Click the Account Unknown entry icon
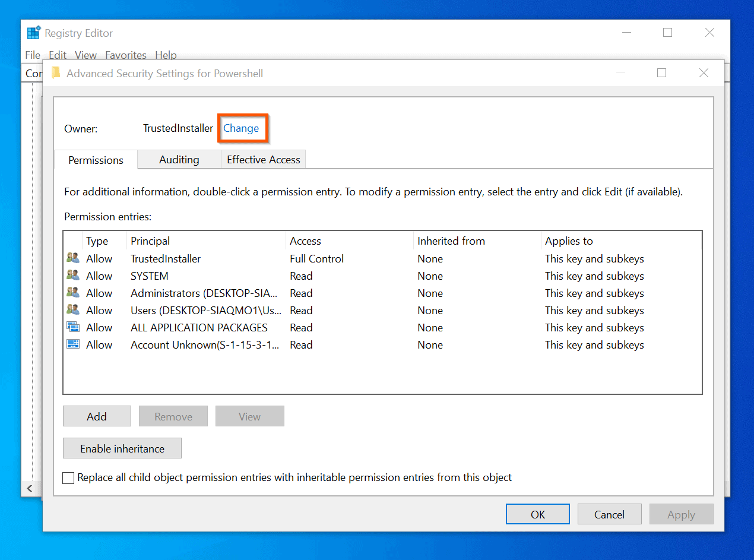The width and height of the screenshot is (754, 560). 73,344
